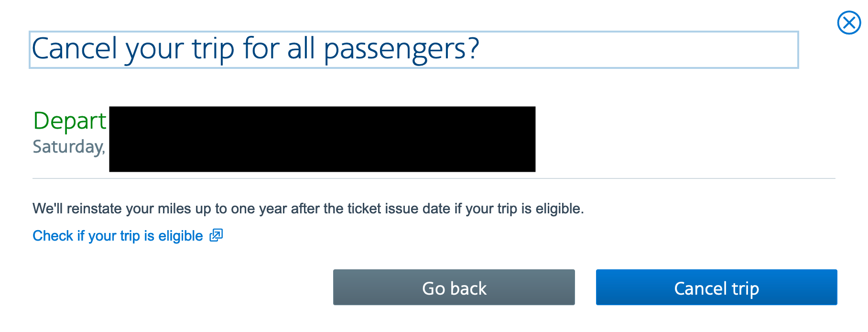Select the "Cancel your trip for all passengers?" heading

pos(255,49)
